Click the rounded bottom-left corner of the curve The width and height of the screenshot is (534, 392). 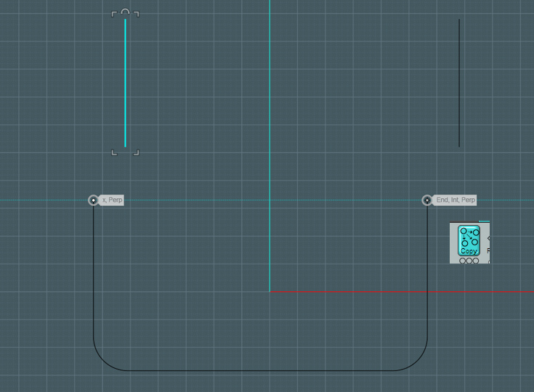(x=103, y=361)
